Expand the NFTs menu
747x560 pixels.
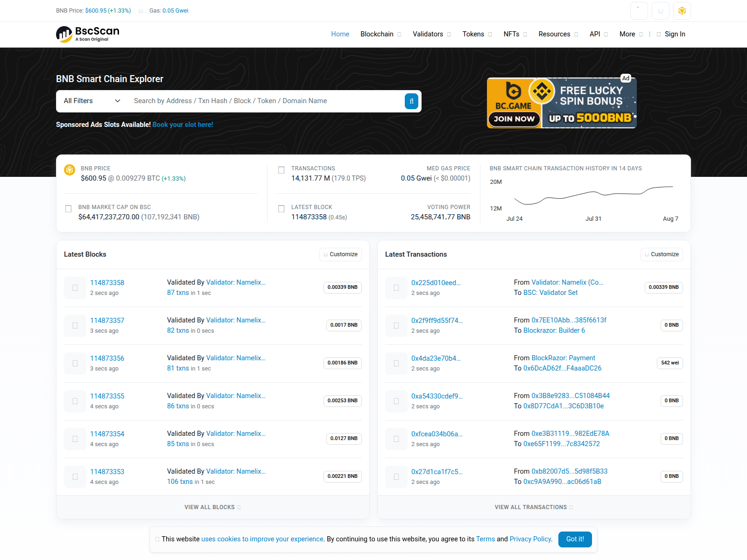point(515,34)
